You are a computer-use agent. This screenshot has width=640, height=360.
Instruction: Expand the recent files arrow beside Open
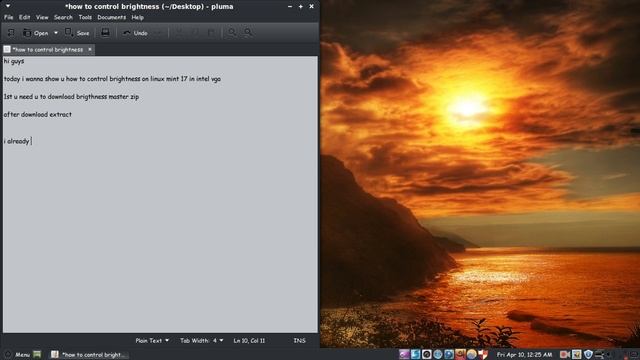click(56, 33)
